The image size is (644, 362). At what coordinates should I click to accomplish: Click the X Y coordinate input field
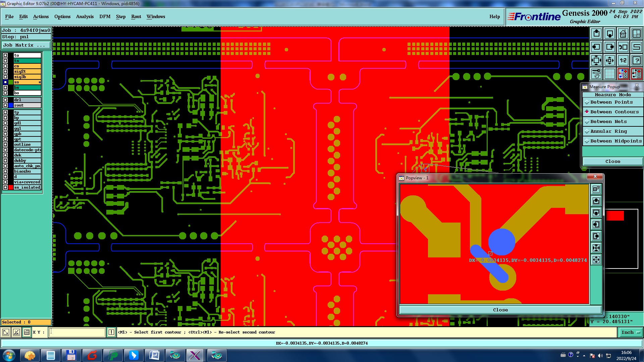[77, 333]
